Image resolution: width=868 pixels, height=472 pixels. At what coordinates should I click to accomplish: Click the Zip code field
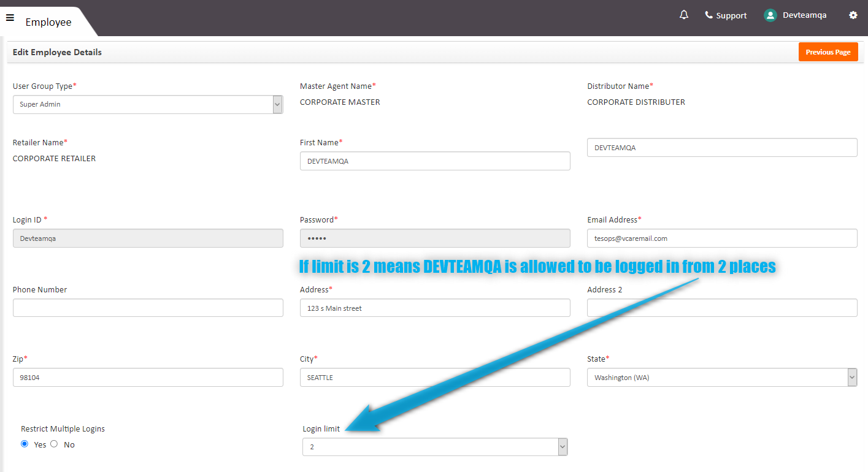click(x=148, y=378)
